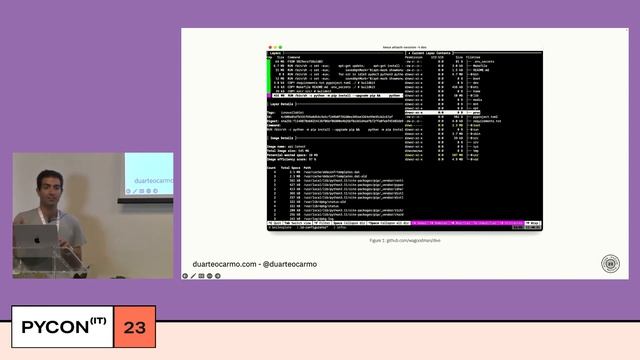Select the COPY requirements.txt pyproject.toml layer row

coord(324,83)
